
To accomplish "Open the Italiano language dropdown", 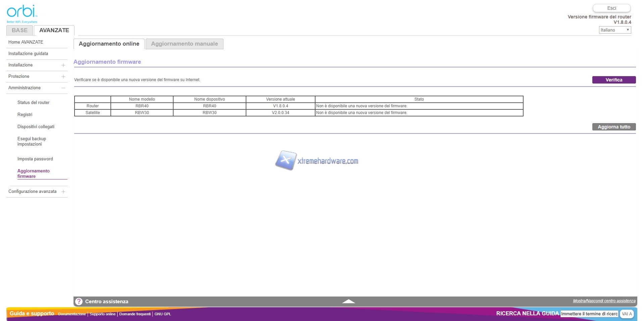I will (x=615, y=30).
